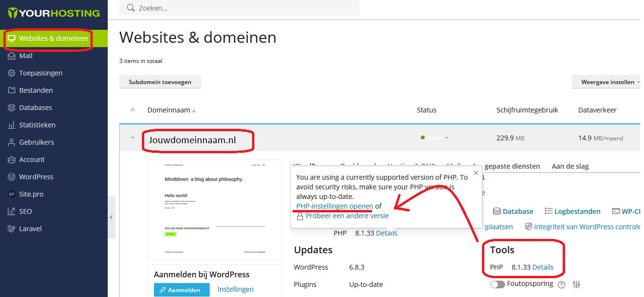Open WordPress Instellingen link
644x297 pixels.
click(235, 289)
